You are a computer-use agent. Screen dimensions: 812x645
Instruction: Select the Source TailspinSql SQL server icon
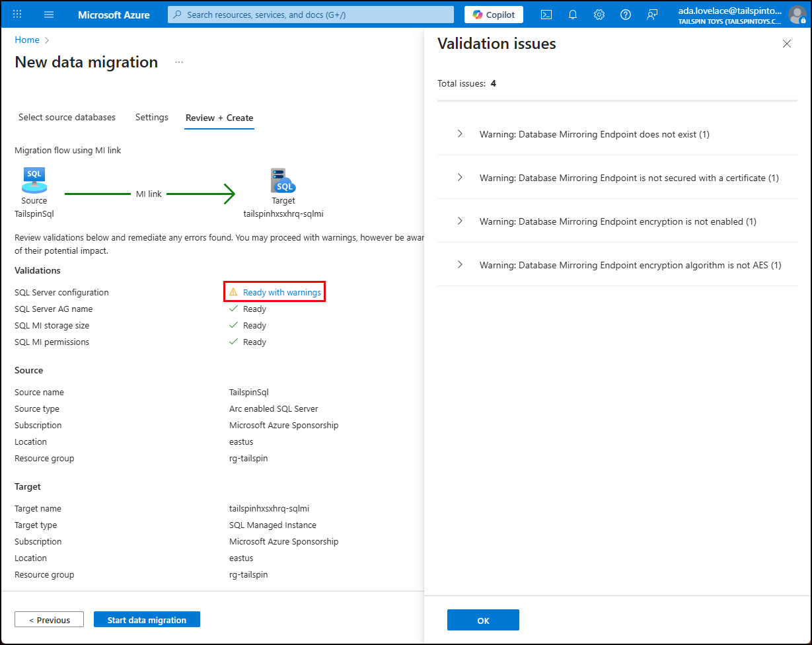pos(34,177)
